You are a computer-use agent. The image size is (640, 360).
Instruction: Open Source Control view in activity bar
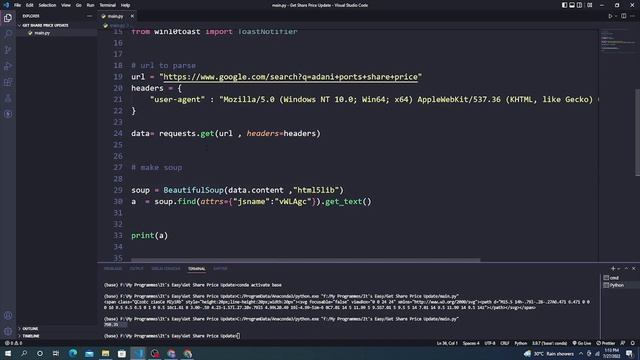[x=8, y=50]
